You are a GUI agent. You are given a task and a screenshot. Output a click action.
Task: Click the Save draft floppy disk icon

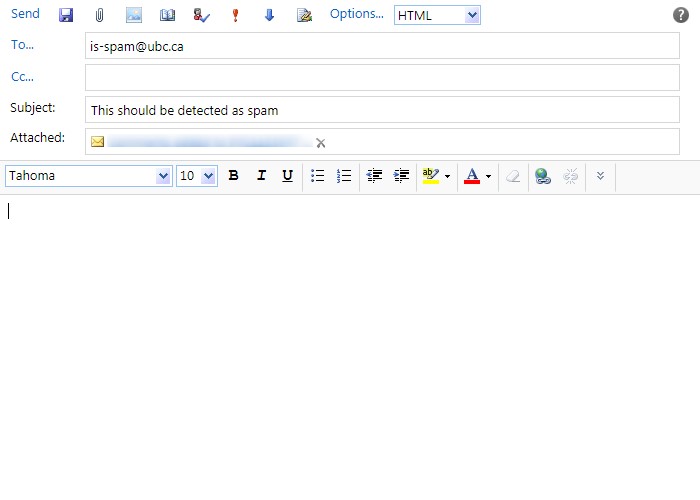click(x=66, y=15)
